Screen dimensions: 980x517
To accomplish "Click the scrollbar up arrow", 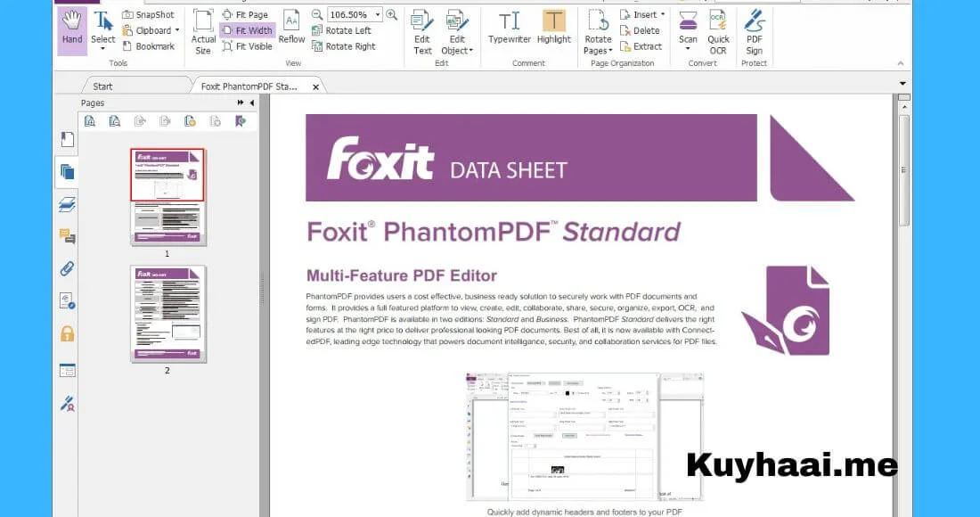I will click(903, 108).
